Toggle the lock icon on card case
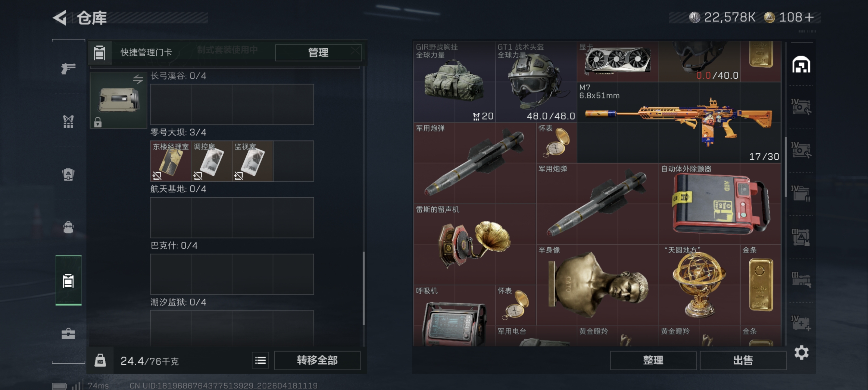The image size is (868, 390). click(98, 122)
